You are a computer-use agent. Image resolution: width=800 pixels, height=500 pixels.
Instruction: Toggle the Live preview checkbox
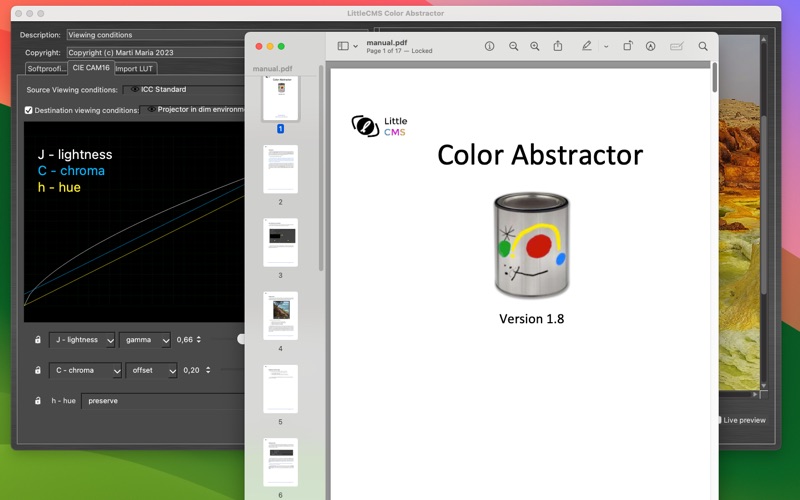(x=719, y=420)
